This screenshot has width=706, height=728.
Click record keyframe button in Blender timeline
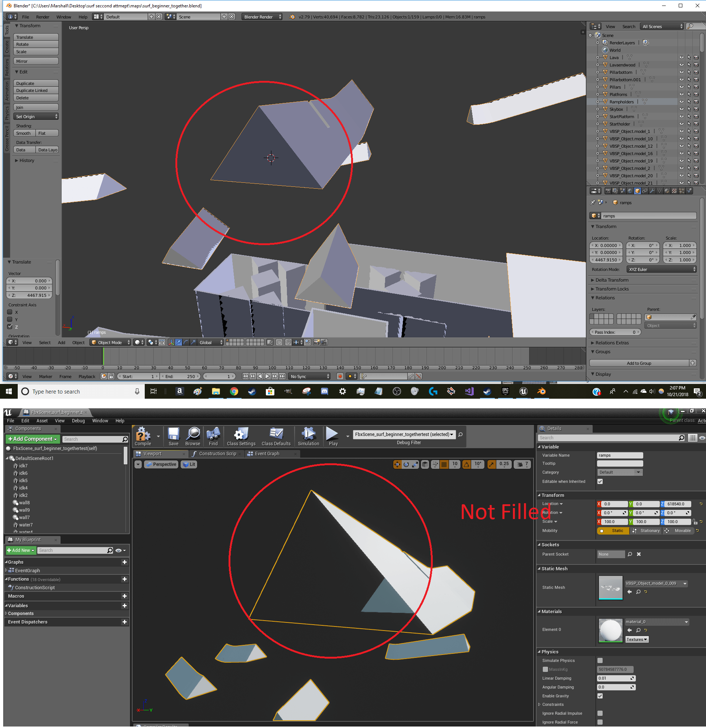(340, 376)
